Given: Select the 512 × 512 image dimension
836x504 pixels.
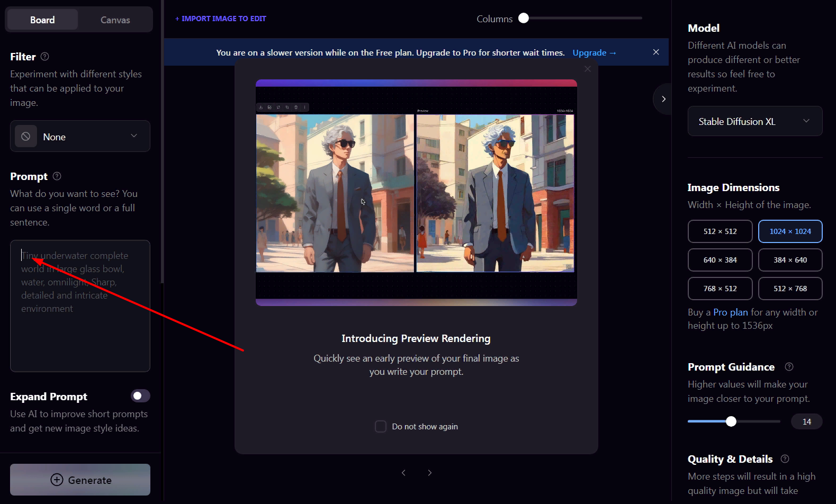Looking at the screenshot, I should coord(720,231).
